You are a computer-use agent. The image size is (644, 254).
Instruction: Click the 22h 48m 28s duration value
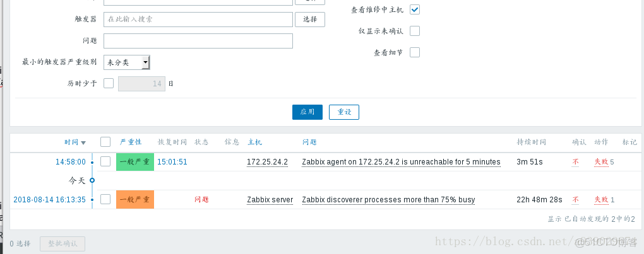(x=539, y=200)
